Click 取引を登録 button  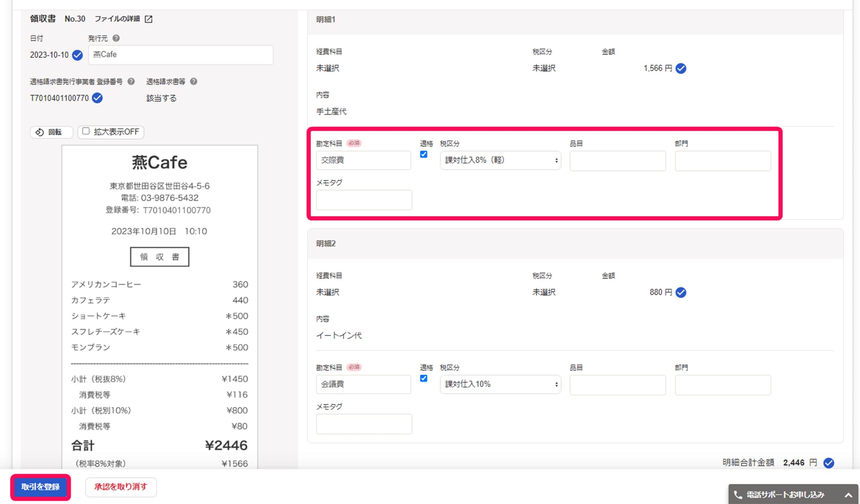[x=40, y=487]
